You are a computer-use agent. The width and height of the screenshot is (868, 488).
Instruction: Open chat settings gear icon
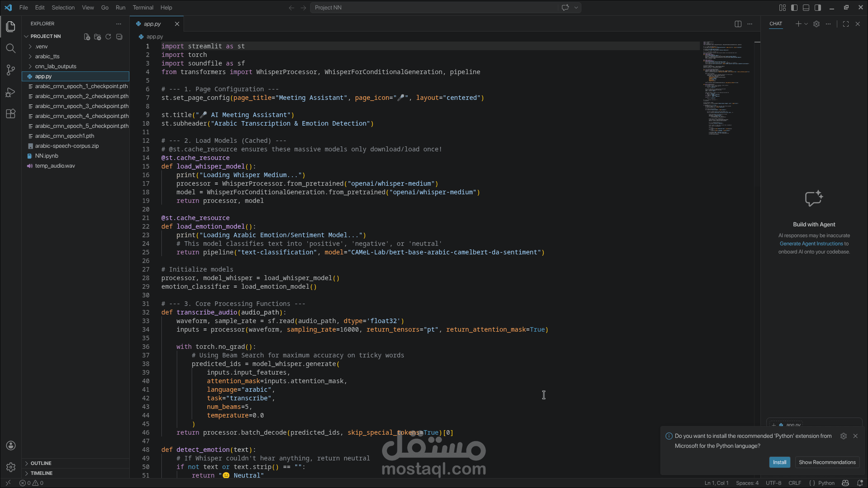coord(816,24)
